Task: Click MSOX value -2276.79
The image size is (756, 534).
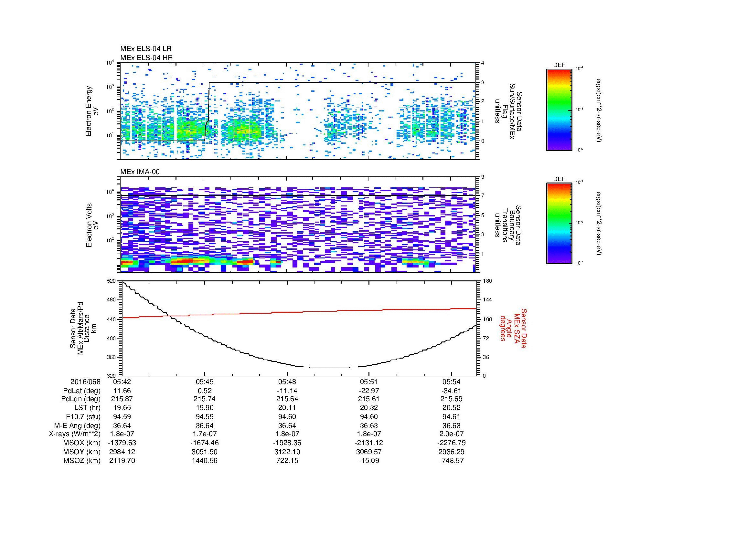Action: tap(452, 443)
